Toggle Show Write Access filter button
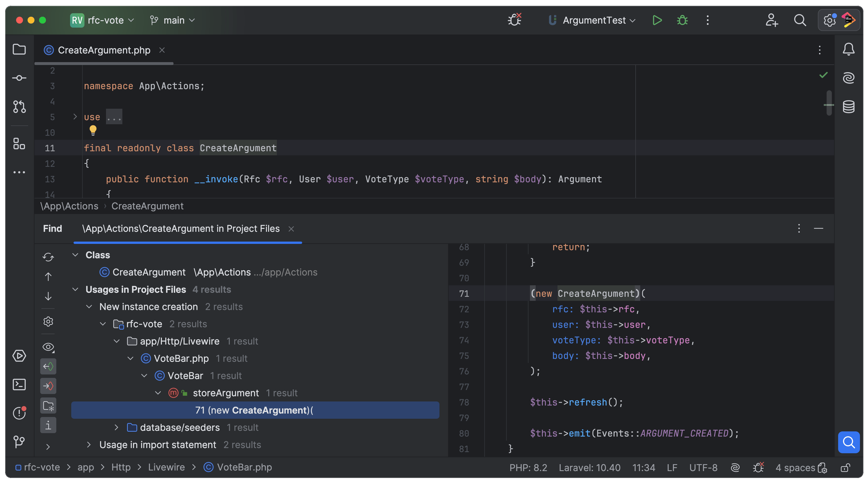The width and height of the screenshot is (868, 482). (48, 386)
